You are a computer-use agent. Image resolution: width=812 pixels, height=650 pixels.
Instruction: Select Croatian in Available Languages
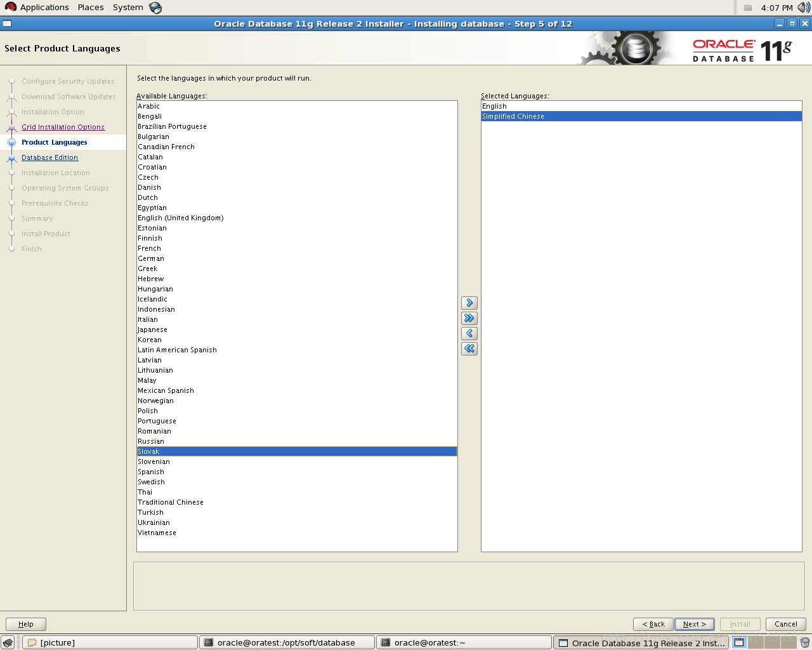(297, 167)
